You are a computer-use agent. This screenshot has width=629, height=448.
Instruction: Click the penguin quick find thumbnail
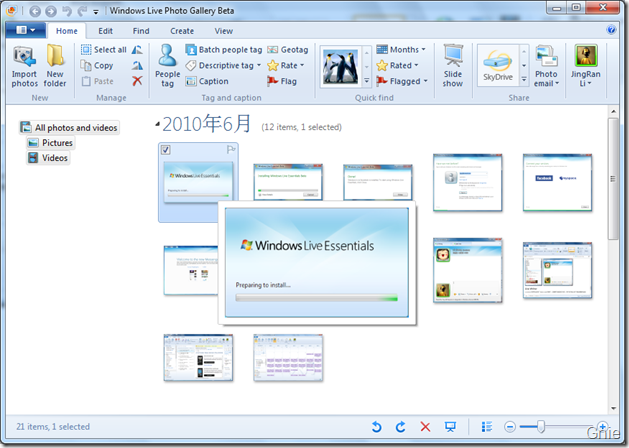coord(341,66)
